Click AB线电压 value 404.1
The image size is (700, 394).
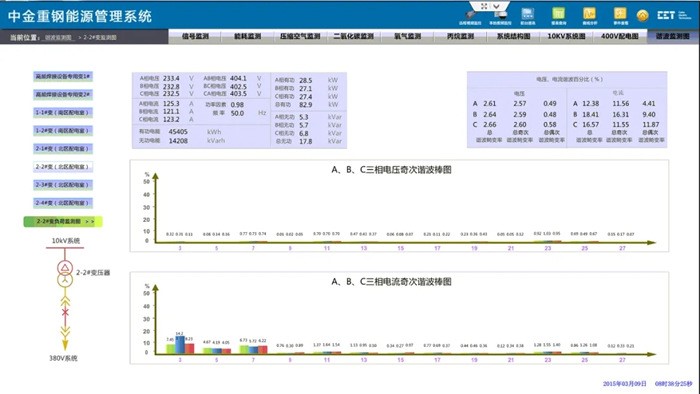(238, 79)
